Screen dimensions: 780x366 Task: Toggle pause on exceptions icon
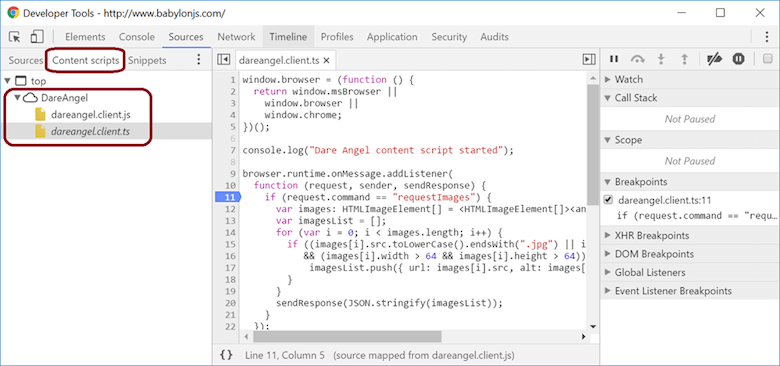[738, 59]
